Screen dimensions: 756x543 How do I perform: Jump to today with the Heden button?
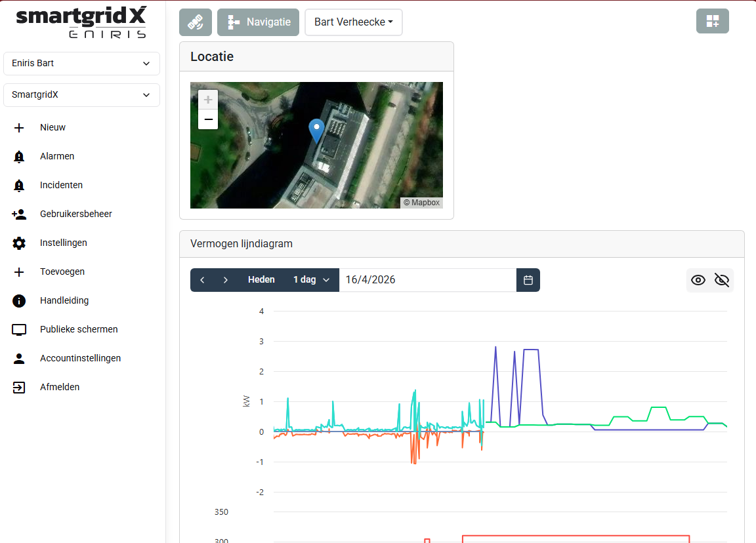pyautogui.click(x=261, y=280)
